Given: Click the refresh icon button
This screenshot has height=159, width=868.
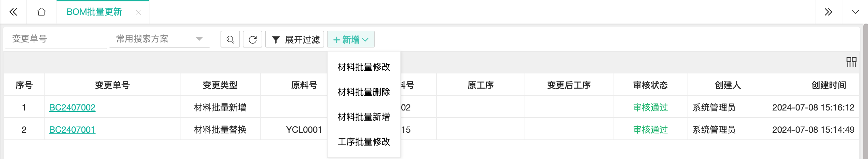Looking at the screenshot, I should pyautogui.click(x=253, y=39).
